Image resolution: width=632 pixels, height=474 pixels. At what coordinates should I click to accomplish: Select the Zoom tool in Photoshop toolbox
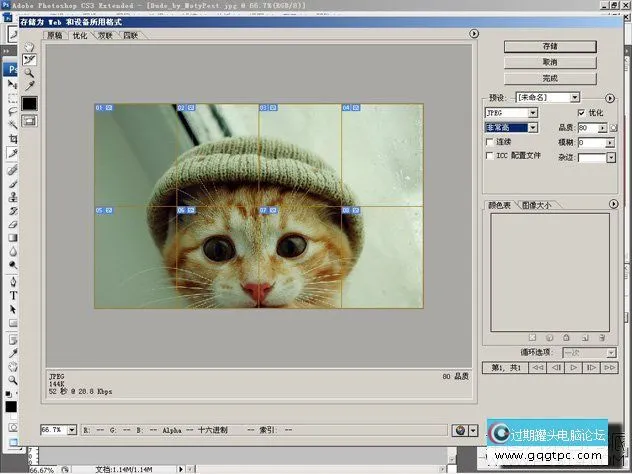[12, 380]
